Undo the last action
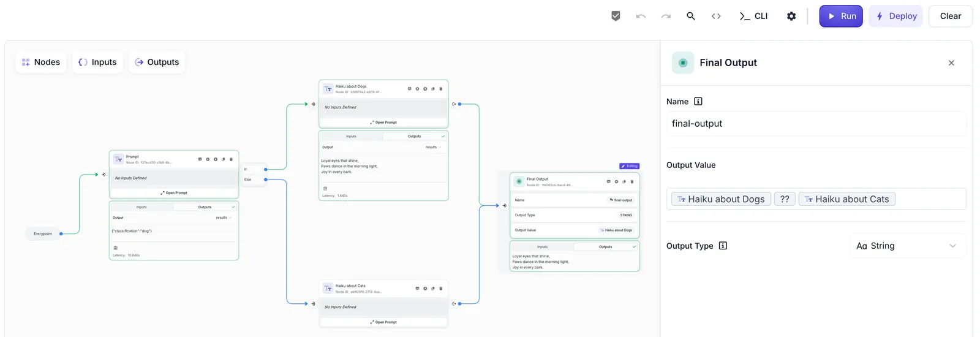This screenshot has width=980, height=337. coord(641,16)
